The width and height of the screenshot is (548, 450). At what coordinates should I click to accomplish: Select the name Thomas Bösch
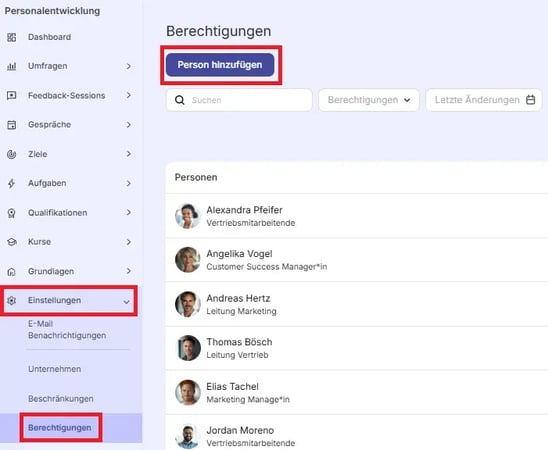239,342
